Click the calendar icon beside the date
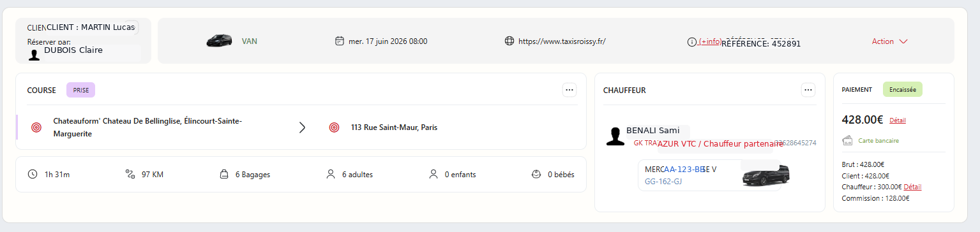Viewport: 980px width, 232px height. point(340,41)
